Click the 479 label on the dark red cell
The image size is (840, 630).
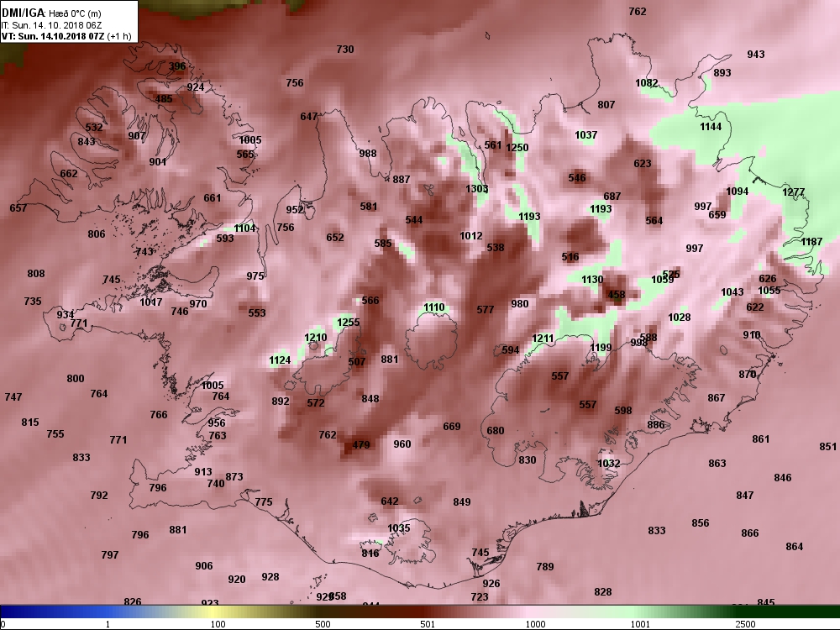click(361, 445)
